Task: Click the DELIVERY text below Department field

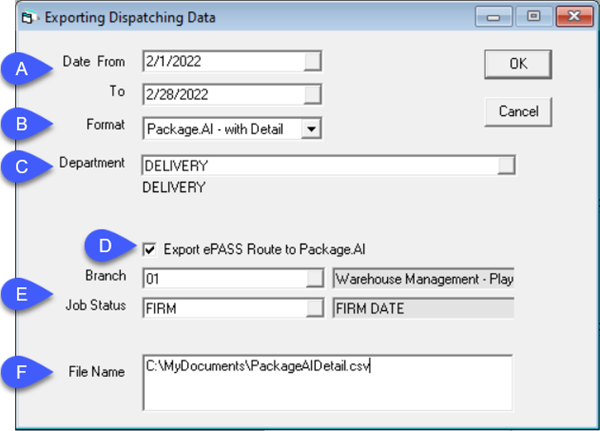Action: point(174,188)
